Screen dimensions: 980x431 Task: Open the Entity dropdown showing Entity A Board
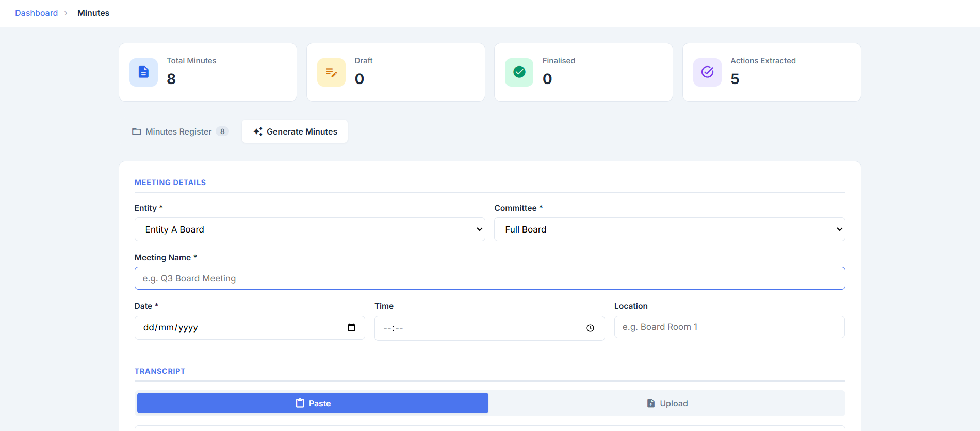coord(309,229)
